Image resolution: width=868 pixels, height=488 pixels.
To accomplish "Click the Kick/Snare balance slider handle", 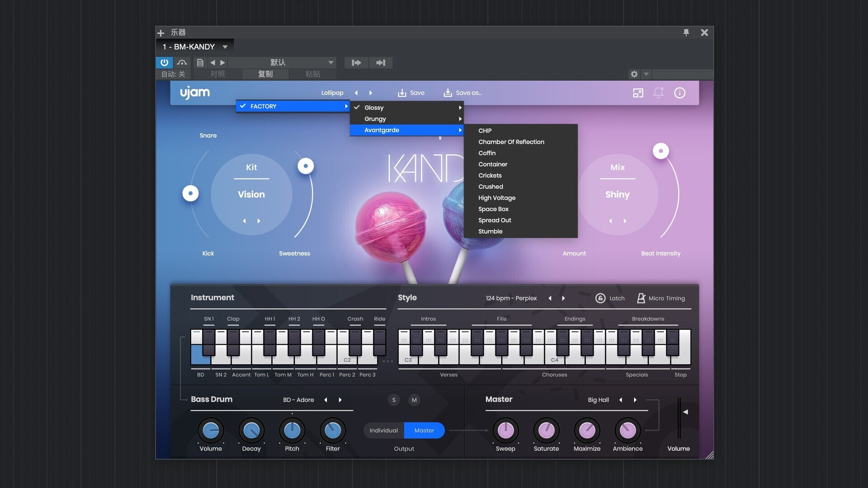I will pyautogui.click(x=190, y=193).
